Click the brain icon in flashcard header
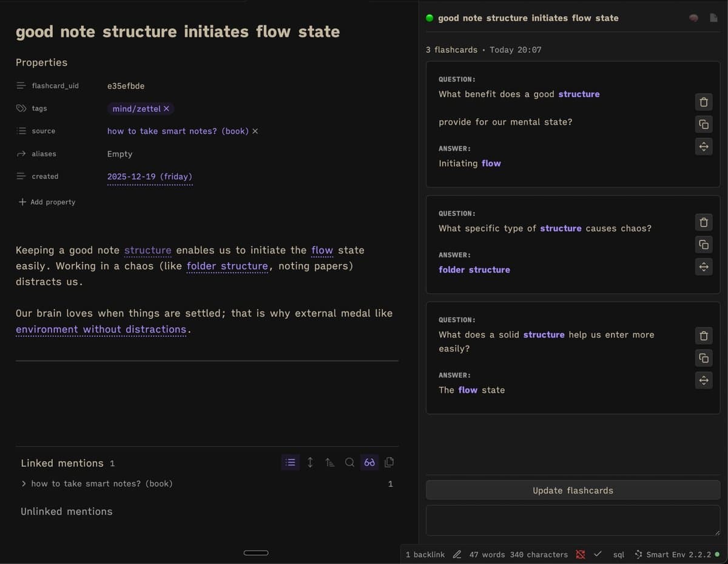The image size is (728, 564). pyautogui.click(x=694, y=18)
